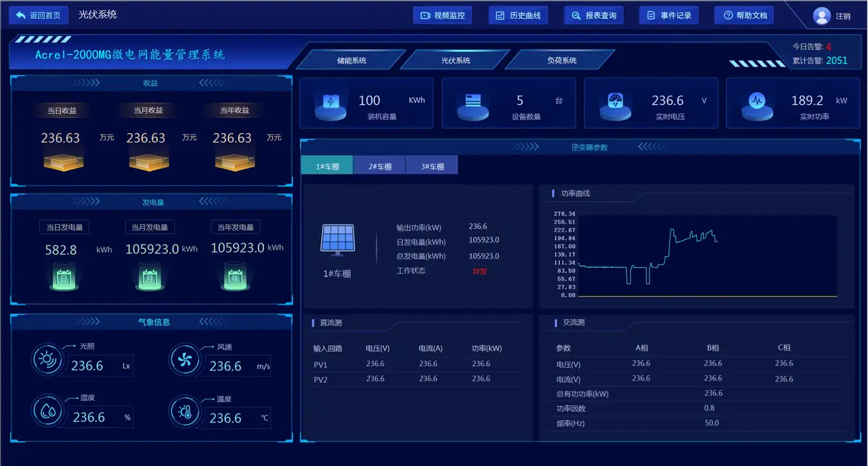Open the 报表查询 report query

[594, 14]
